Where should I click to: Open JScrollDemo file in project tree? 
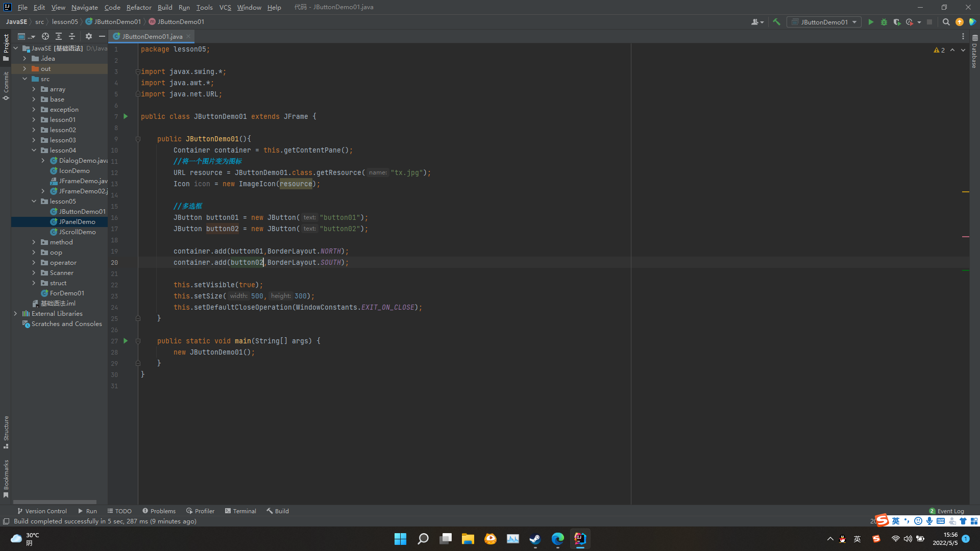77,232
